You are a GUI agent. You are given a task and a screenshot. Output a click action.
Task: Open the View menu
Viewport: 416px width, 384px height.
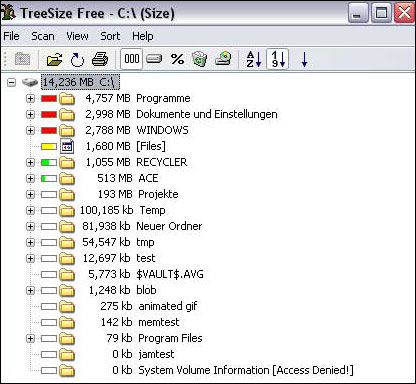[77, 36]
